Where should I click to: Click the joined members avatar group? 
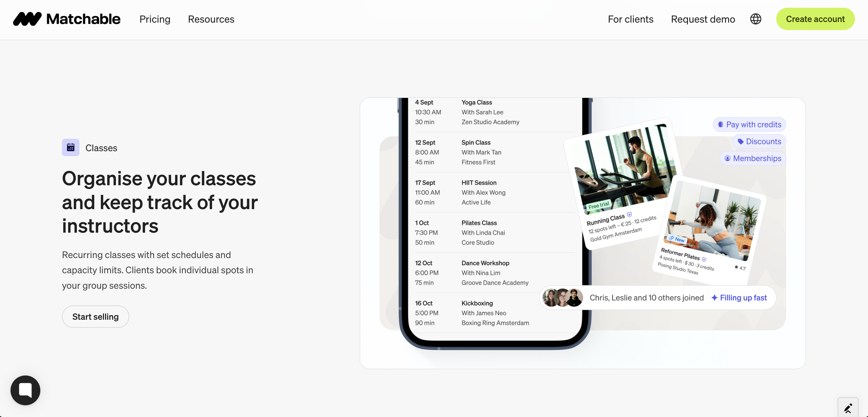pos(562,298)
